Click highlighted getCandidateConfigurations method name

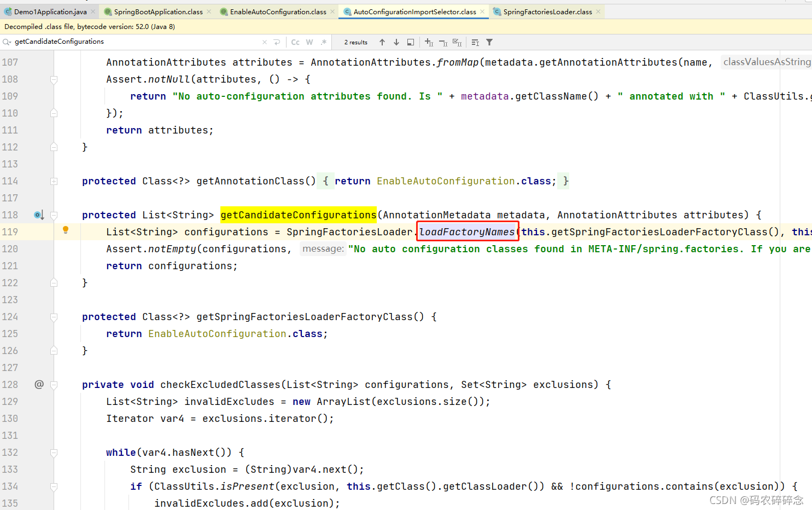299,215
